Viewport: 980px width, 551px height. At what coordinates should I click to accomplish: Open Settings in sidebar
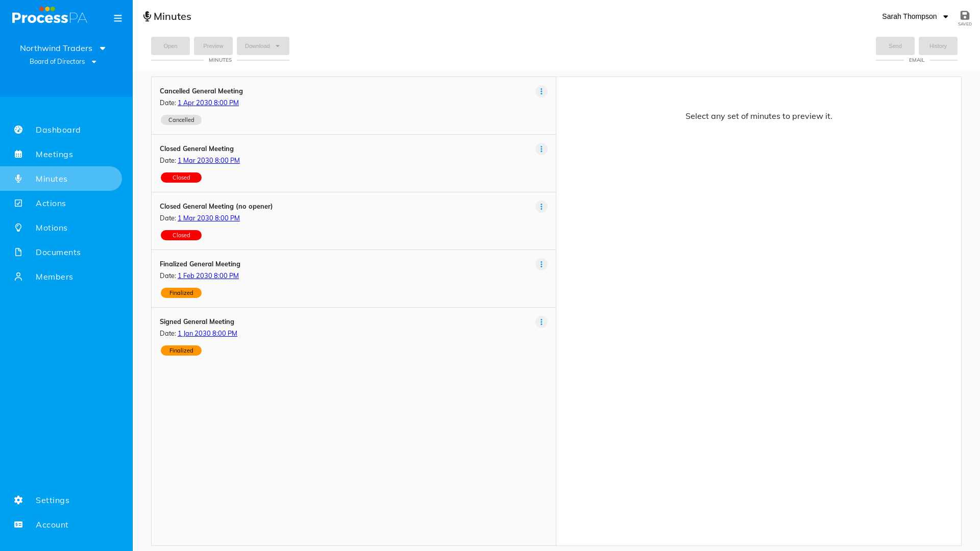pos(61,500)
